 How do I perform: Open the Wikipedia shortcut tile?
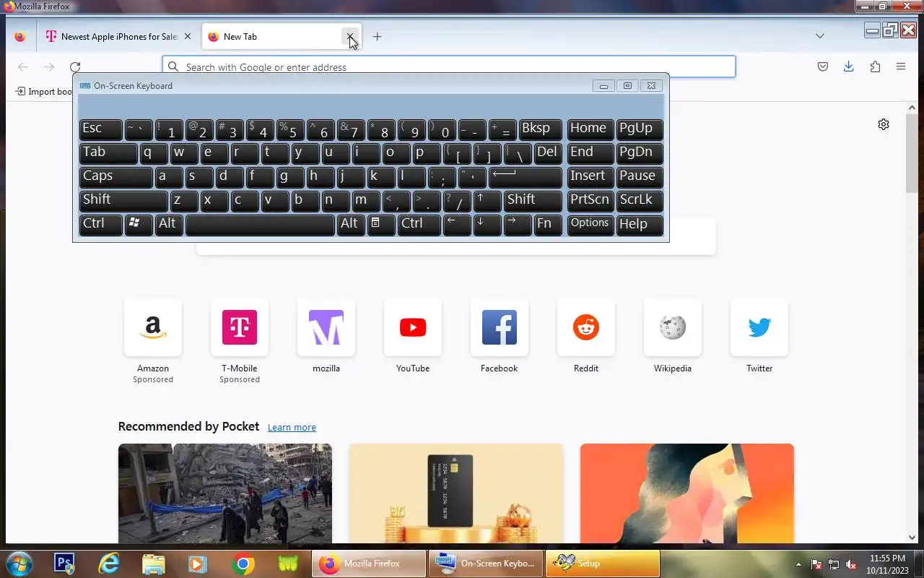tap(673, 327)
